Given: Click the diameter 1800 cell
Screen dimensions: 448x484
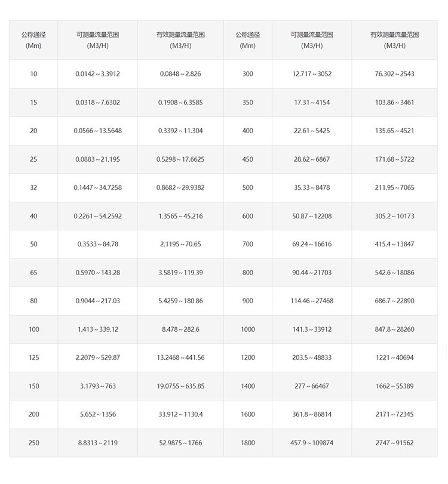Looking at the screenshot, I should pos(248,443).
